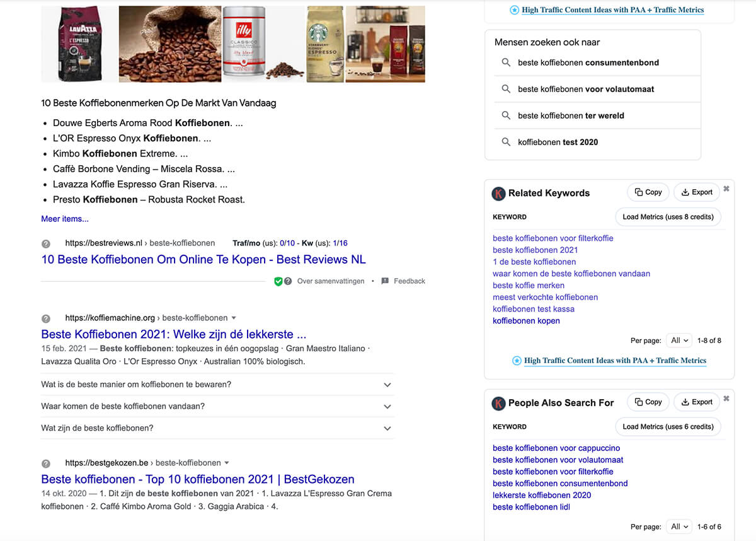Click the Keywords Everywhere logo beside Related Keywords
Image resolution: width=756 pixels, height=541 pixels.
point(498,194)
